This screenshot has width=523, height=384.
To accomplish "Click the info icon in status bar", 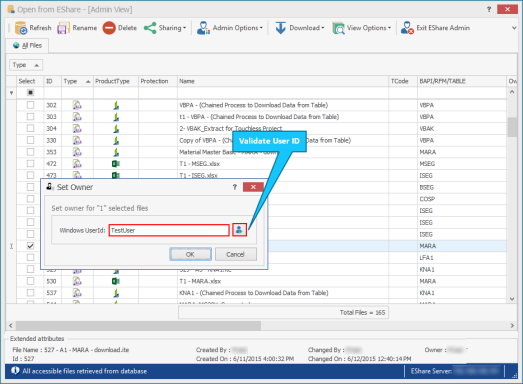I will [x=15, y=371].
